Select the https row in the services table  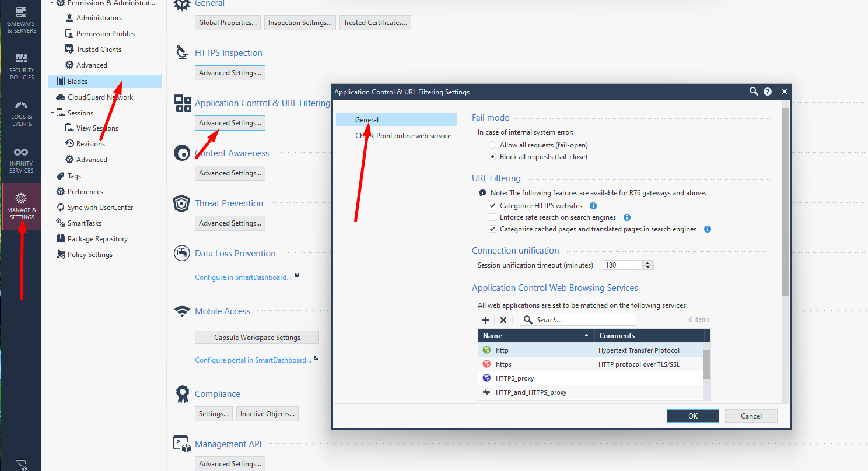point(590,364)
